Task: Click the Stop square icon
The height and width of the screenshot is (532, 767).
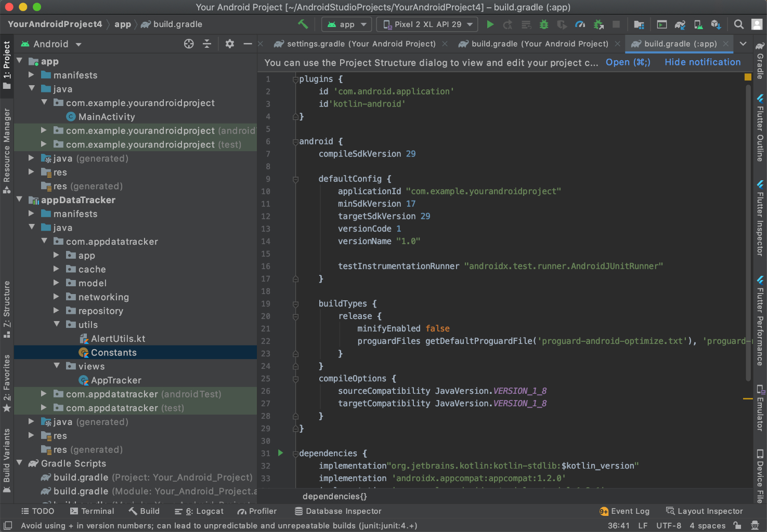Action: pyautogui.click(x=616, y=24)
